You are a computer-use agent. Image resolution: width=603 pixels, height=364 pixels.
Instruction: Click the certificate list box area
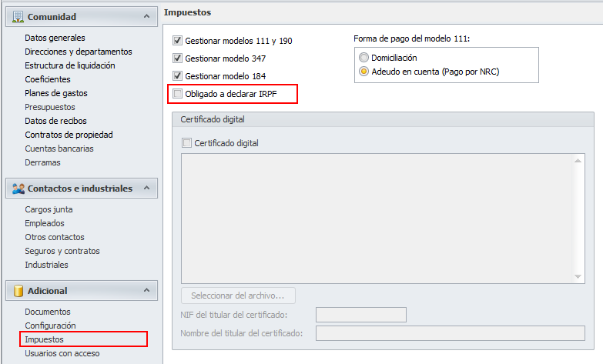click(383, 219)
